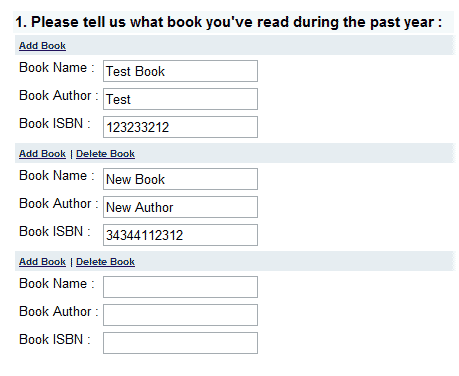Select the ISBN field showing 34344112312
Viewport: 459px width, 376px height.
click(180, 235)
